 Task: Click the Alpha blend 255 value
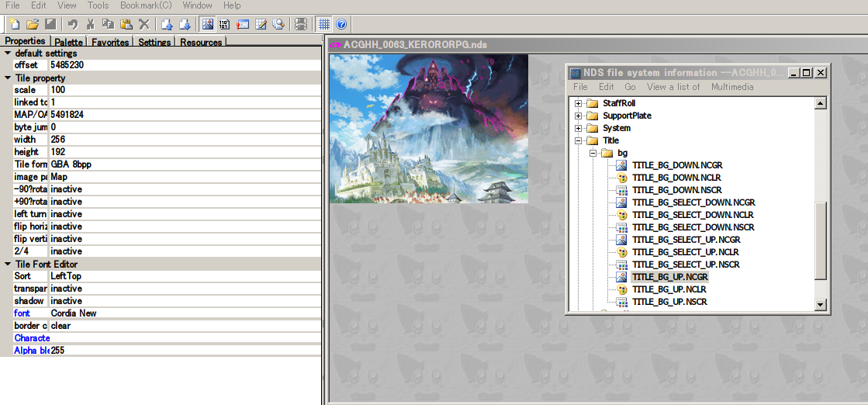tap(185, 351)
